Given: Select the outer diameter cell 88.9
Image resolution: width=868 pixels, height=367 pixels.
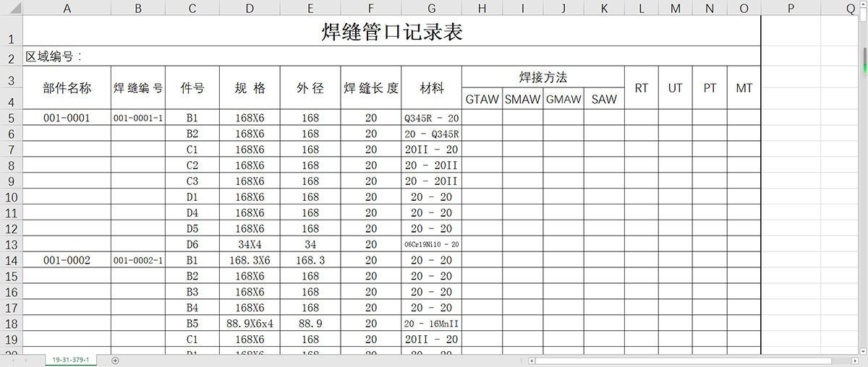Looking at the screenshot, I should coord(310,324).
